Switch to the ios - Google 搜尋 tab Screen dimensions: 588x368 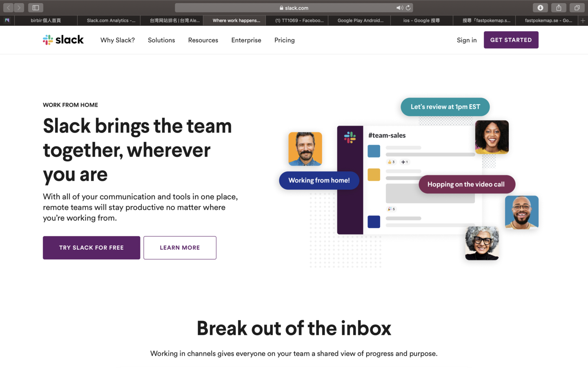(x=422, y=20)
